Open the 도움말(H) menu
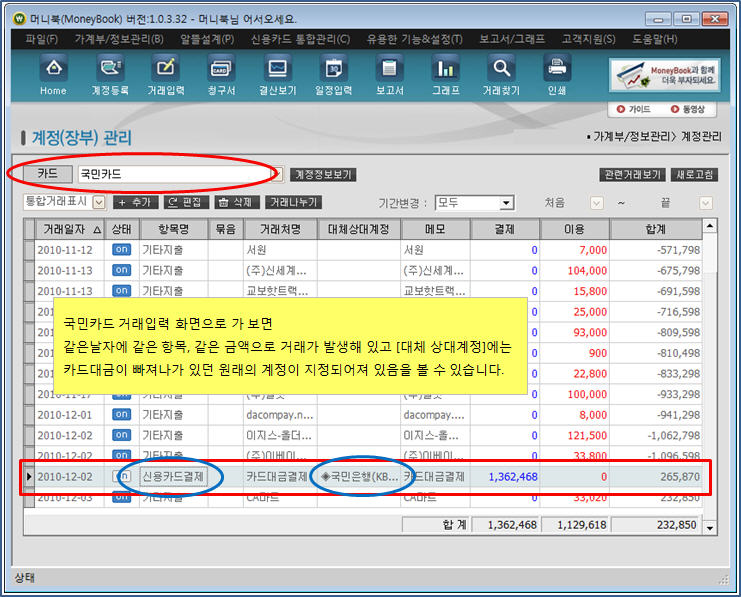The height and width of the screenshot is (597, 741). pyautogui.click(x=655, y=39)
